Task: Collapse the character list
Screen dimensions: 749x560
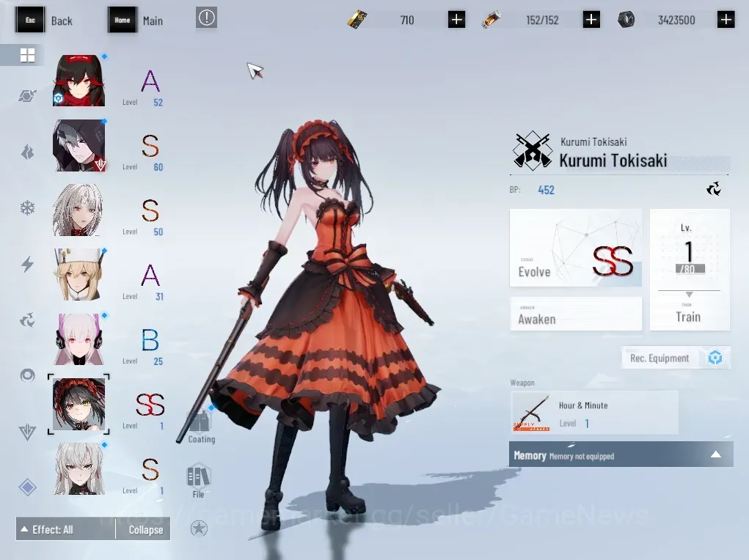Action: [143, 529]
